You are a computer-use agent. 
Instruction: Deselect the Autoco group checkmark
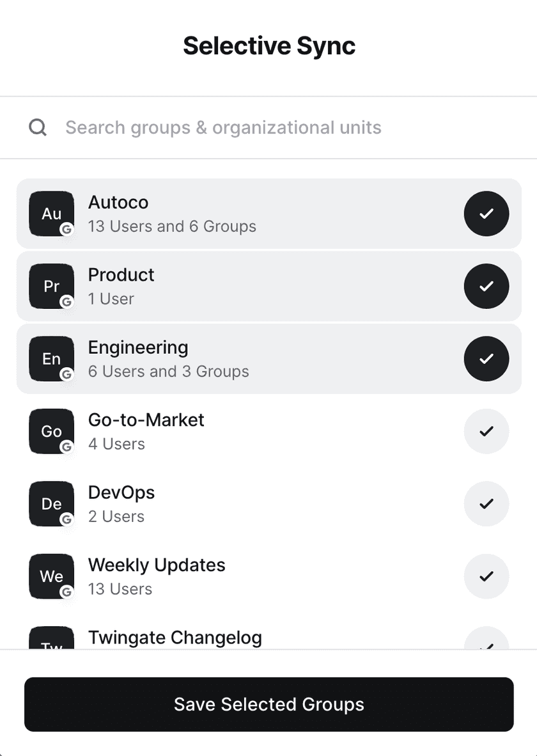click(x=486, y=214)
